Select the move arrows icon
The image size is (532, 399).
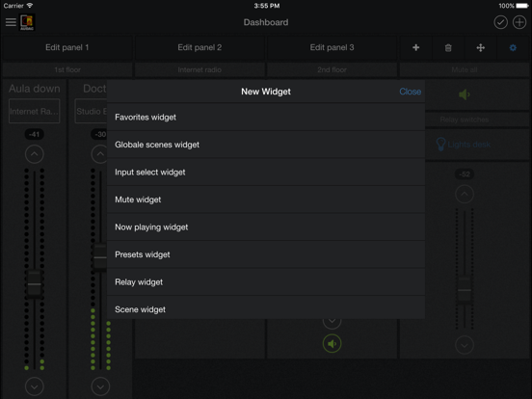click(x=480, y=48)
